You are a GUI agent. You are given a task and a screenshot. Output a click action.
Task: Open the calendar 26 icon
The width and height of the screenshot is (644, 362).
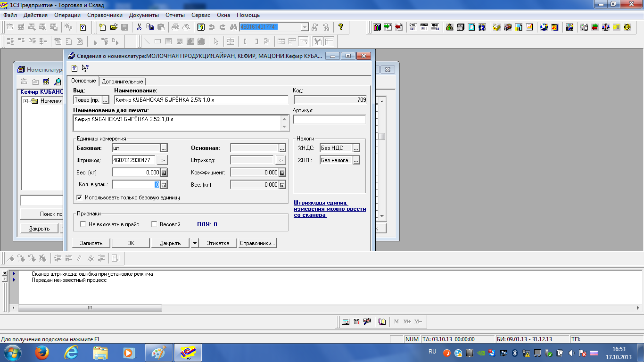[x=555, y=27]
